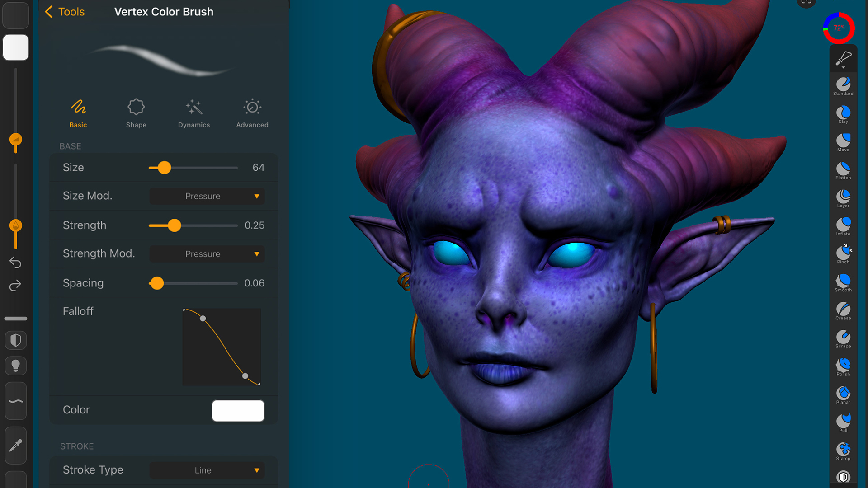Open the eyedropper color picker tool

pos(15,445)
